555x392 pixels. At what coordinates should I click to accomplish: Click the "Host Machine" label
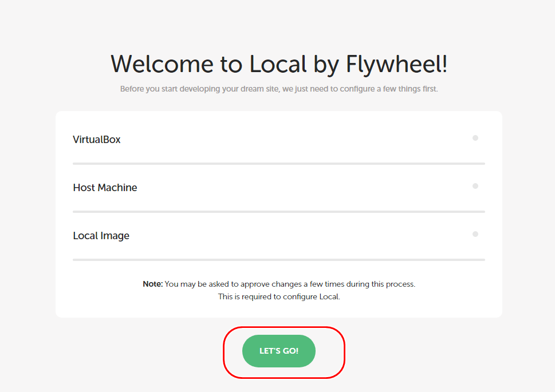tap(105, 188)
